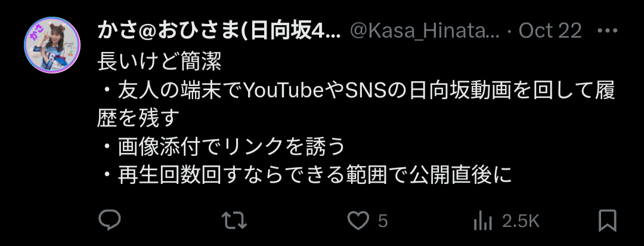Click the tweet line 長いけど簡潔
Viewport: 644px width, 246px height.
pos(160,63)
